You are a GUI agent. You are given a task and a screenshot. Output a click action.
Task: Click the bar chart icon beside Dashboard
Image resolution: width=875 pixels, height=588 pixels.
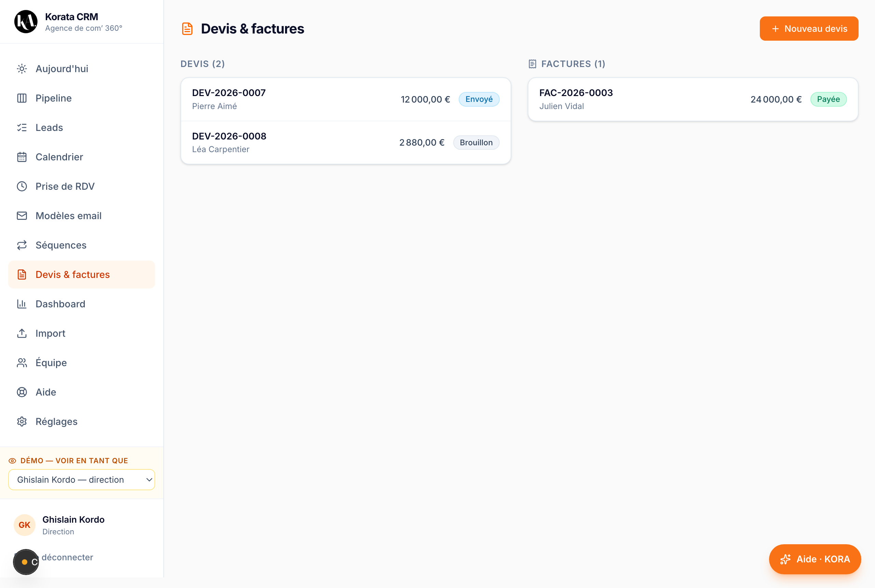[x=22, y=304]
